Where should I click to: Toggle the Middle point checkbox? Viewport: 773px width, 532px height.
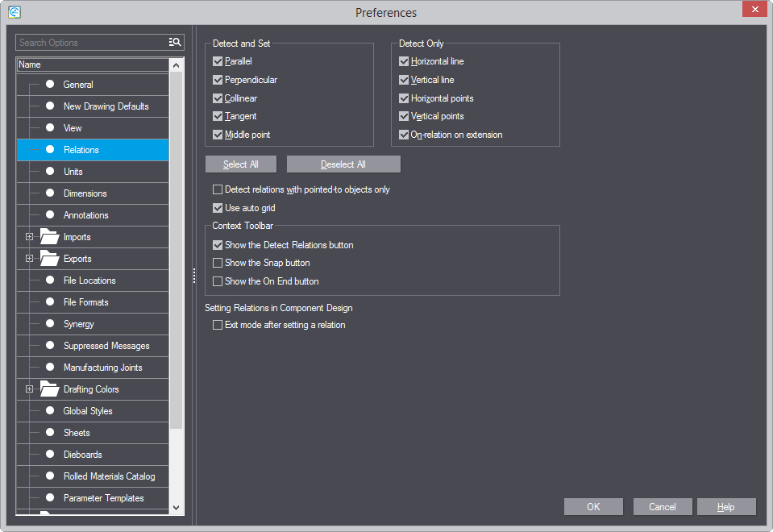pos(218,135)
